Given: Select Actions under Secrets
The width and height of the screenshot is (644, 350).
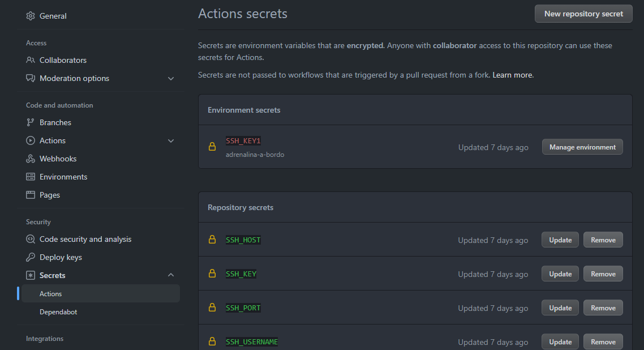Looking at the screenshot, I should tap(101, 294).
